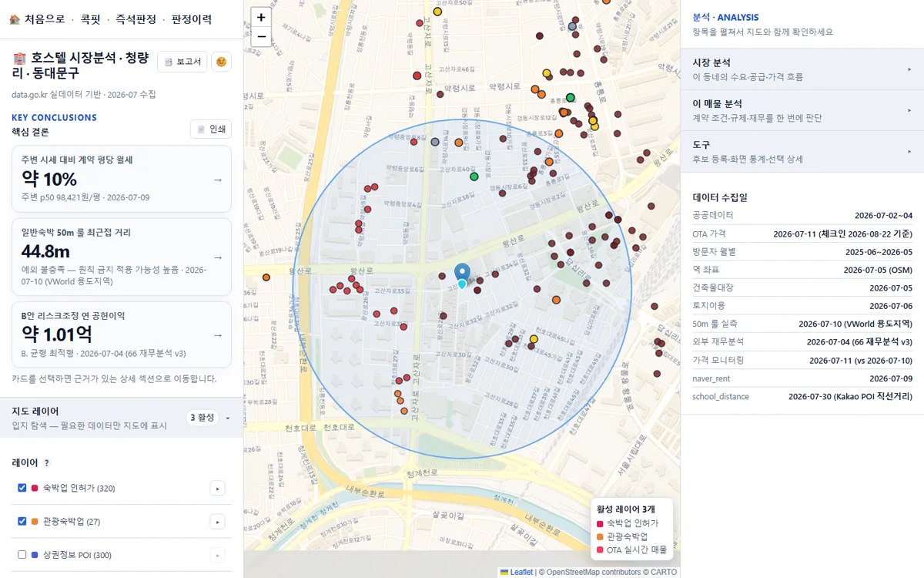Image resolution: width=924 pixels, height=578 pixels.
Task: Check the 상권정보 POI layer checkbox
Action: point(22,554)
